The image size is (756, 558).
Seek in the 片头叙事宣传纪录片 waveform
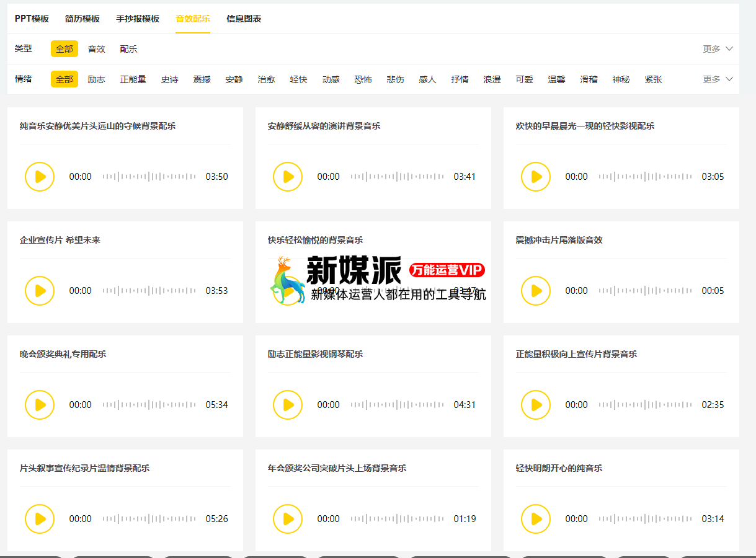tap(149, 519)
